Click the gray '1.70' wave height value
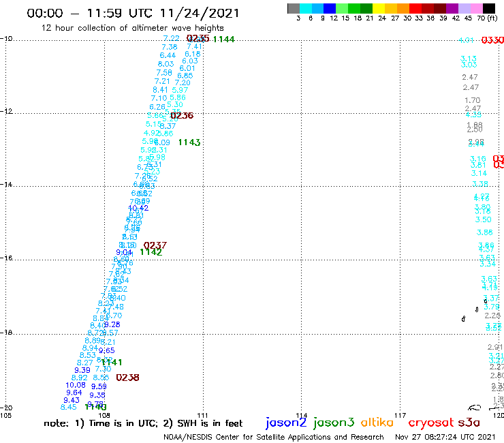This screenshot has height=443, width=504. (x=473, y=100)
